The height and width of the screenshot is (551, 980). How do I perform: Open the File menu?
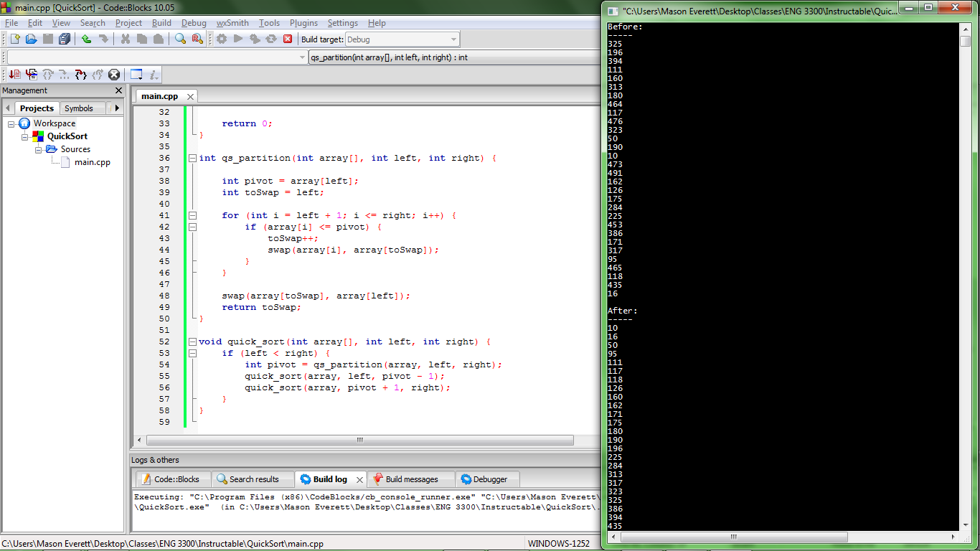[x=11, y=23]
